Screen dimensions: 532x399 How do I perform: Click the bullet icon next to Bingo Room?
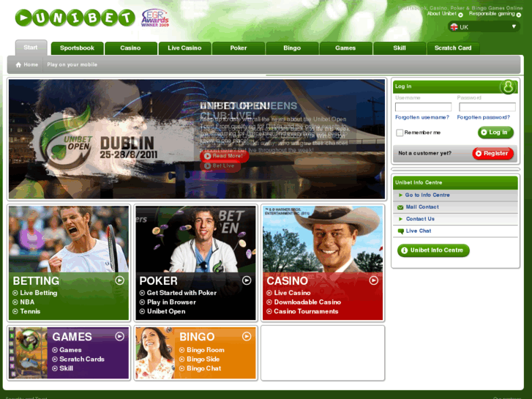(182, 350)
